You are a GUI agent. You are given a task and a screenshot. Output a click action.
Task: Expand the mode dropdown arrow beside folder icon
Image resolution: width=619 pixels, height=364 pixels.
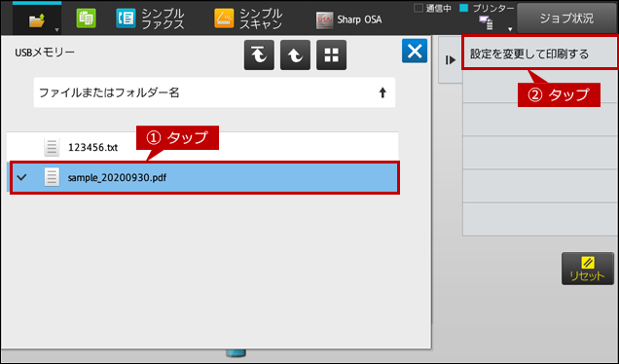(56, 30)
